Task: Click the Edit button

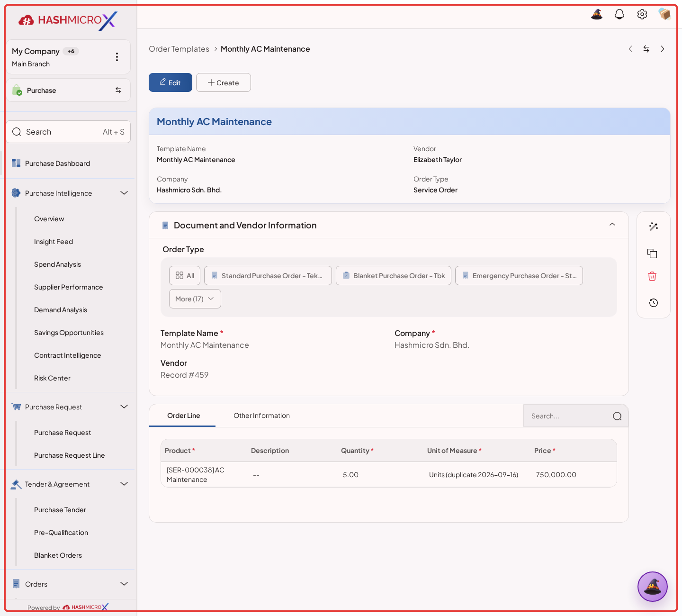Action: click(x=170, y=82)
